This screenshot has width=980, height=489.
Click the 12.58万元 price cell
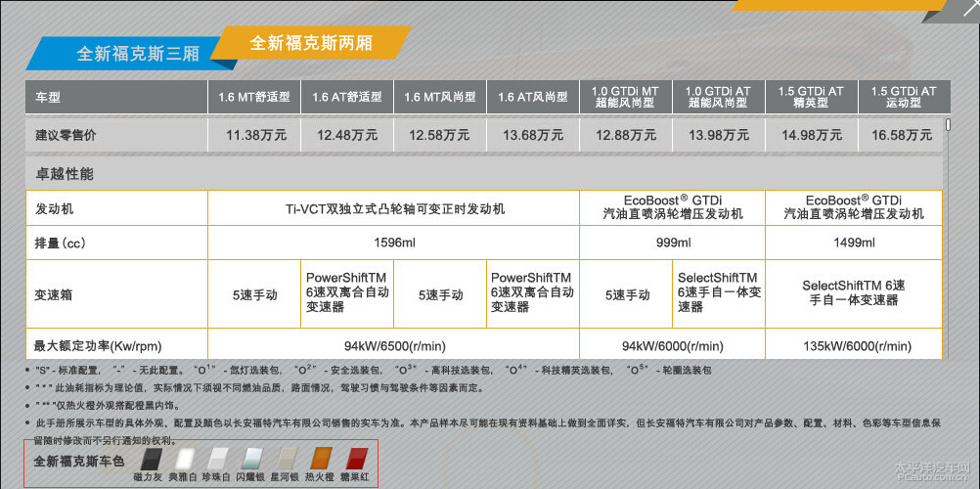click(x=440, y=134)
